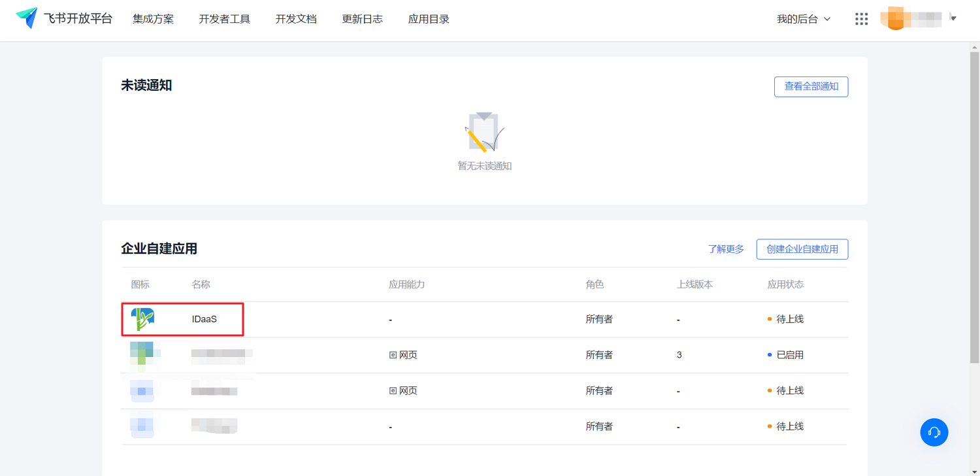Open 开发文档 menu

click(x=296, y=19)
